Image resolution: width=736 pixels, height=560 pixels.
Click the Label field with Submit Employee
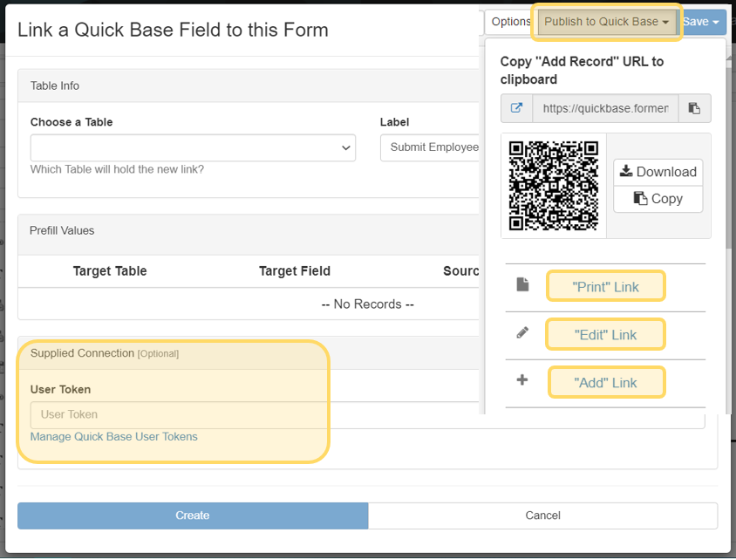click(x=430, y=147)
